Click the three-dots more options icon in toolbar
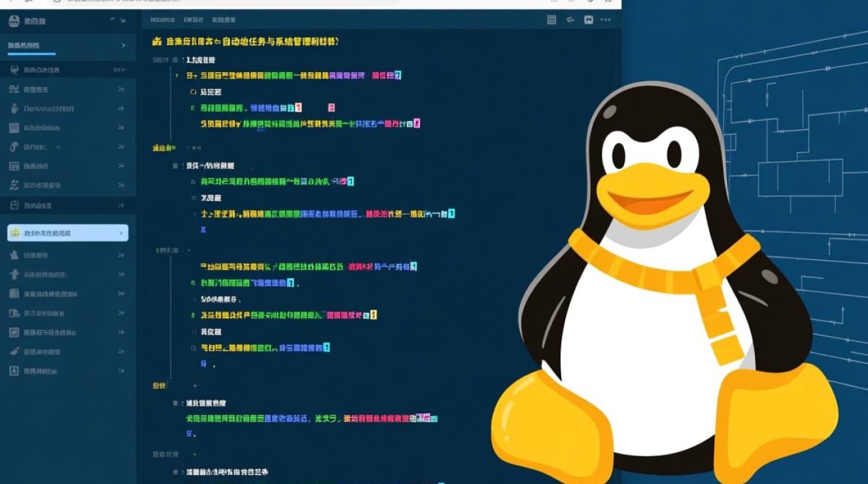868x484 pixels. [605, 20]
